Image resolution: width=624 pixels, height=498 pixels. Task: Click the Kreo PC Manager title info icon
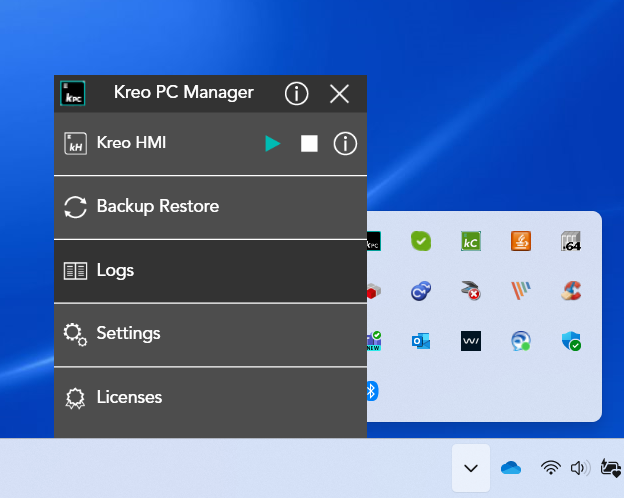pyautogui.click(x=296, y=94)
